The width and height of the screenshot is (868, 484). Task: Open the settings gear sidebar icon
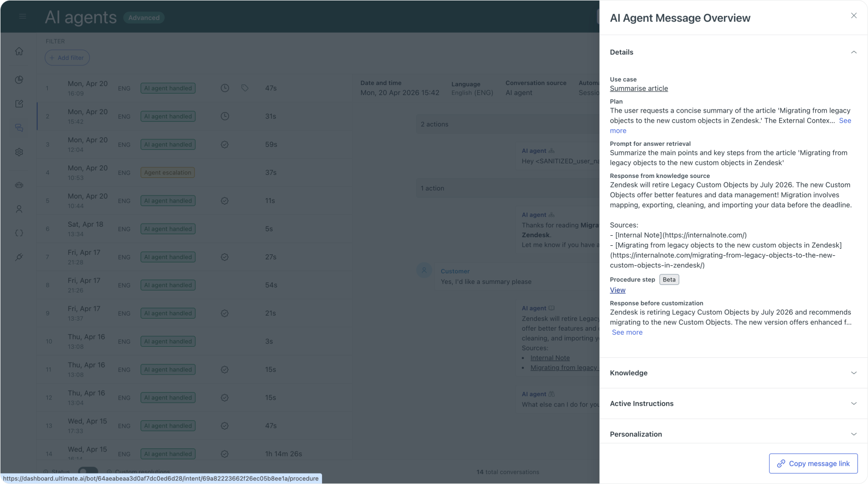pyautogui.click(x=19, y=152)
